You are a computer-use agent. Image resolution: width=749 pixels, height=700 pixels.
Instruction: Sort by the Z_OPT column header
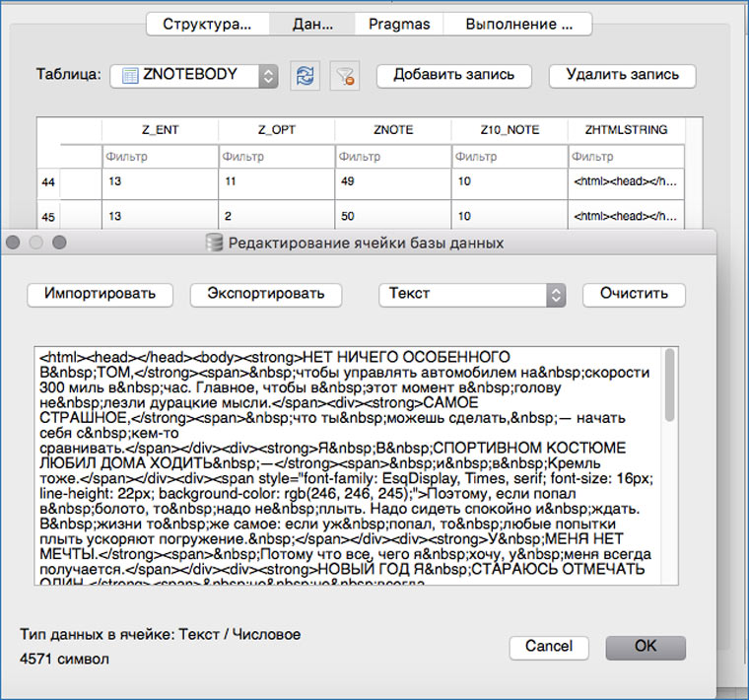(x=277, y=130)
